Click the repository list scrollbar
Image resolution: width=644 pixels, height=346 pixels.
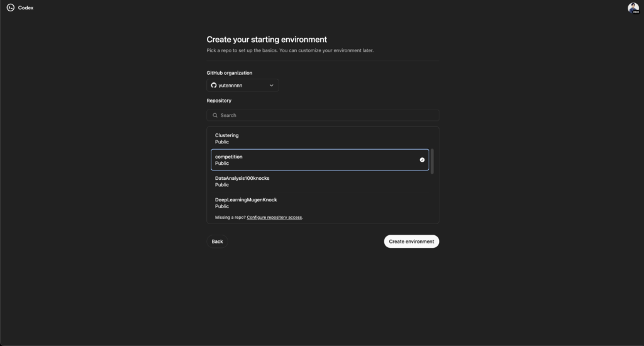coord(431,162)
